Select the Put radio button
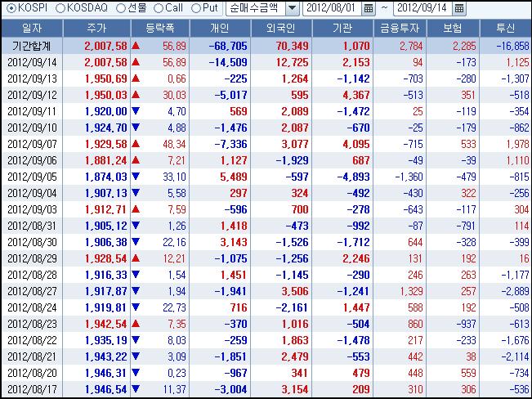The width and height of the screenshot is (532, 399). pyautogui.click(x=196, y=8)
